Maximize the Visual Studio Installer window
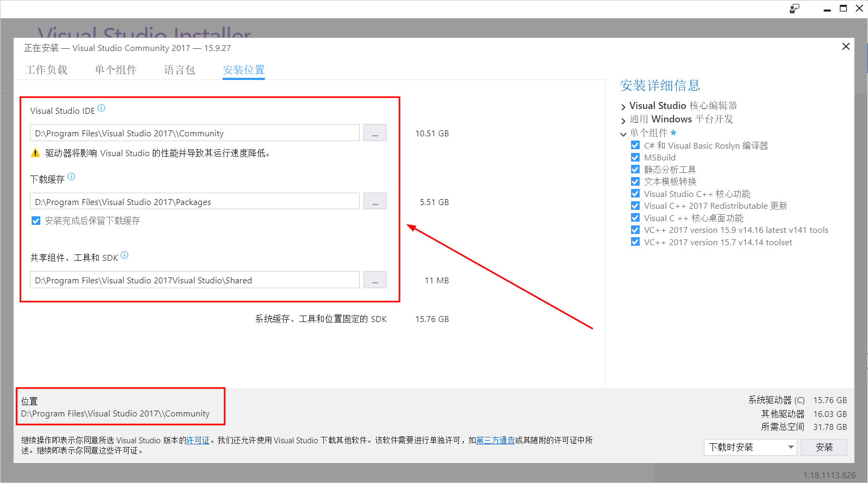The height and width of the screenshot is (483, 868). (843, 9)
